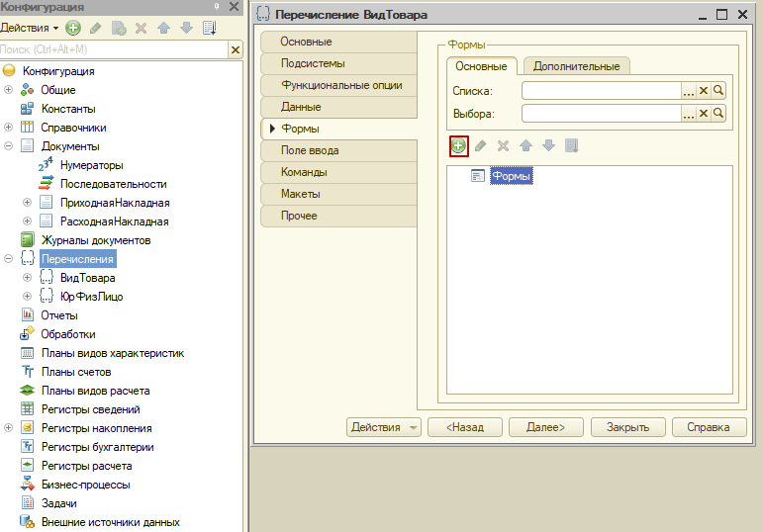Click the sort icon in forms toolbar
Viewport: 763px width, 532px height.
pyautogui.click(x=571, y=146)
